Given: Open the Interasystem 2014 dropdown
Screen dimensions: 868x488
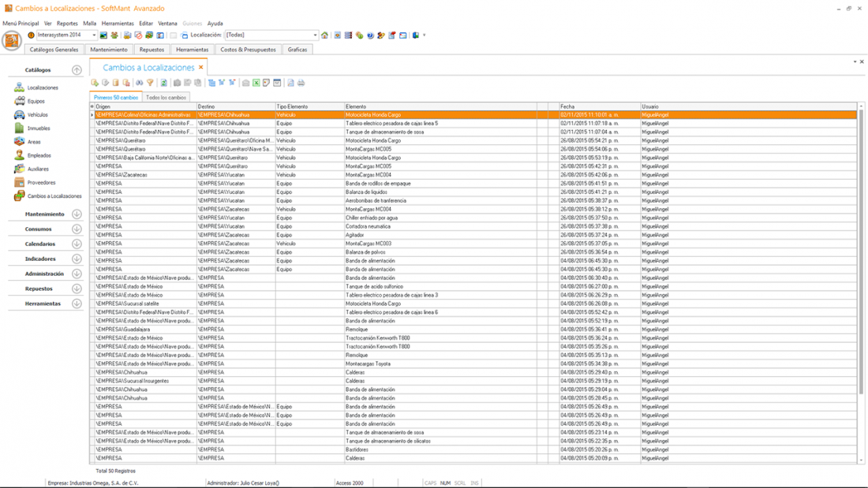Looking at the screenshot, I should [x=94, y=35].
